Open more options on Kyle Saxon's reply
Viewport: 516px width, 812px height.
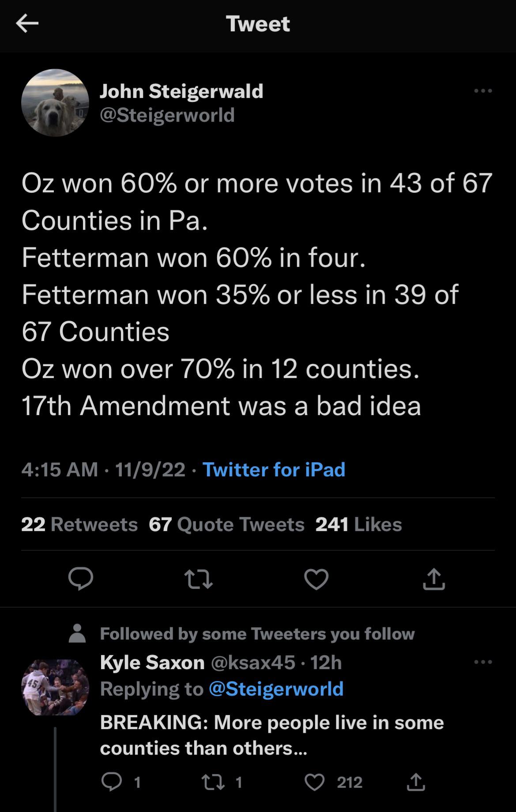(x=482, y=662)
